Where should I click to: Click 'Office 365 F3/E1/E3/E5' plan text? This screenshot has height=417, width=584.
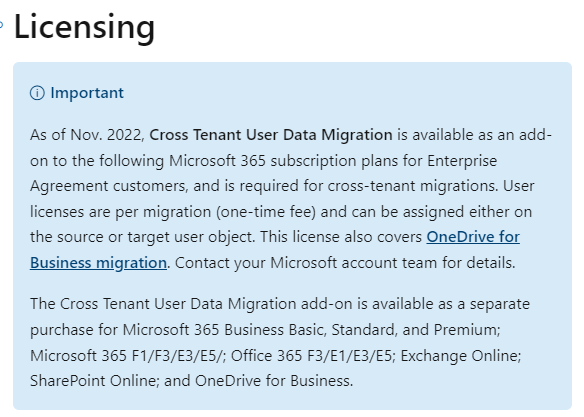tap(313, 356)
